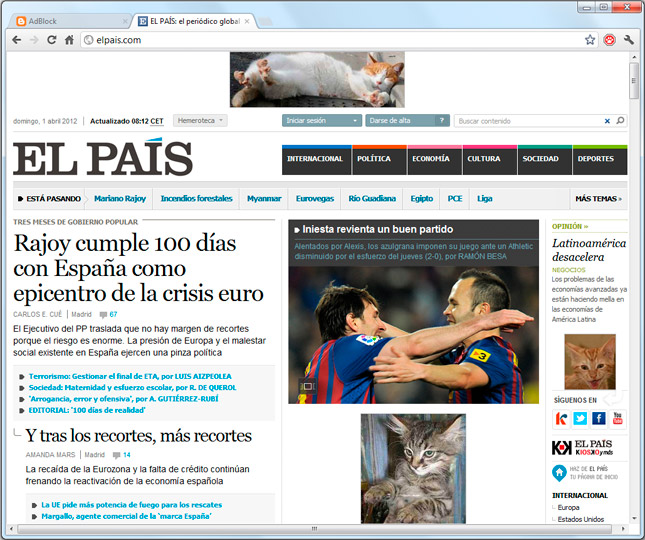Click the sleeping cat banner image

pos(317,79)
